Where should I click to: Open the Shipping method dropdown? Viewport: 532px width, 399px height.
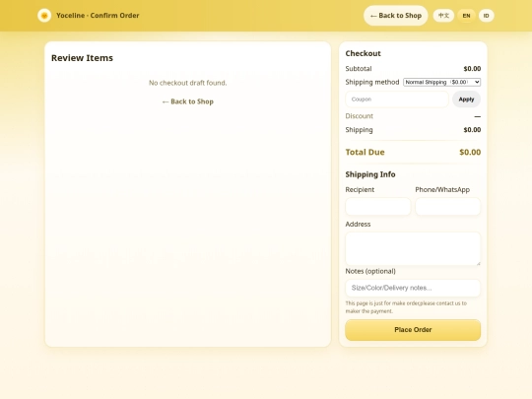[x=441, y=82]
